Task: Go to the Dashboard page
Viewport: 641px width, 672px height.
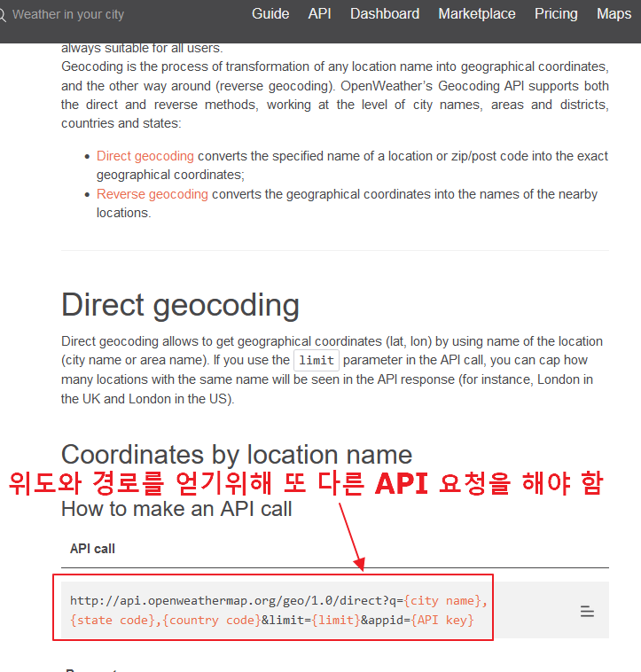Action: 385,13
